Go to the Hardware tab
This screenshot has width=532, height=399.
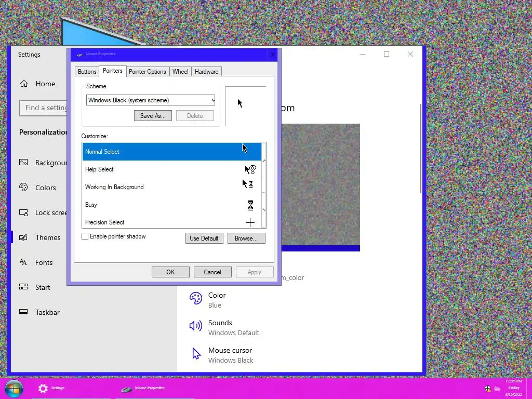click(206, 72)
